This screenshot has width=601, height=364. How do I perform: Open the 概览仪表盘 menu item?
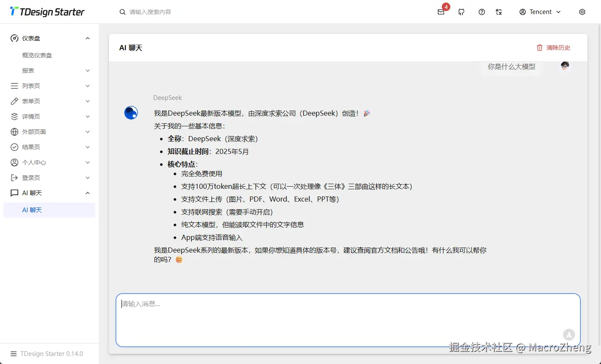click(49, 55)
